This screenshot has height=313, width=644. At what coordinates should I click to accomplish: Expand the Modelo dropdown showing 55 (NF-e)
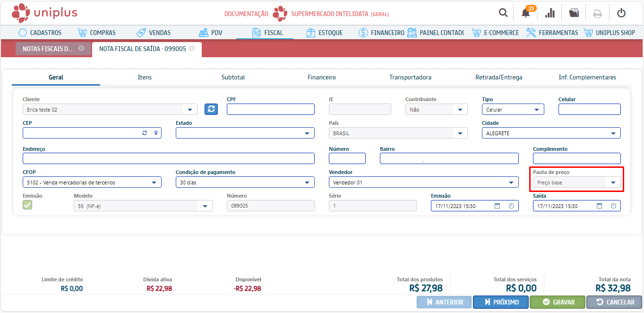[205, 206]
